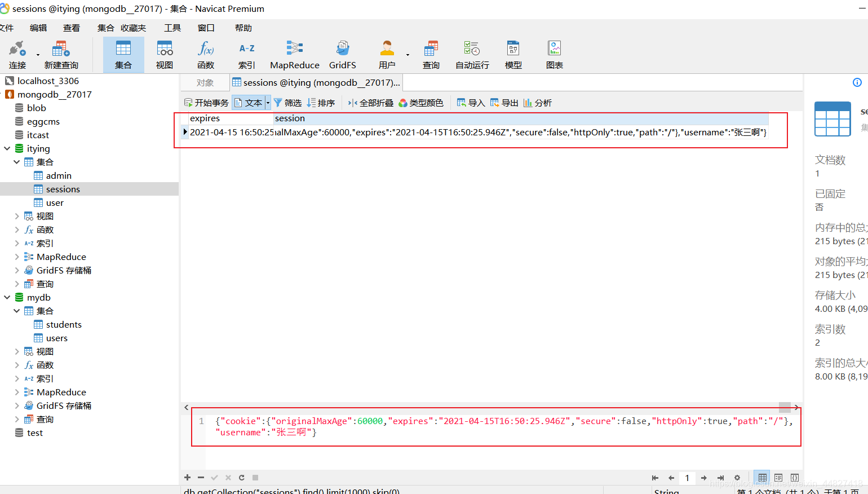Open the 连接 connection tool
The width and height of the screenshot is (868, 494).
17,55
